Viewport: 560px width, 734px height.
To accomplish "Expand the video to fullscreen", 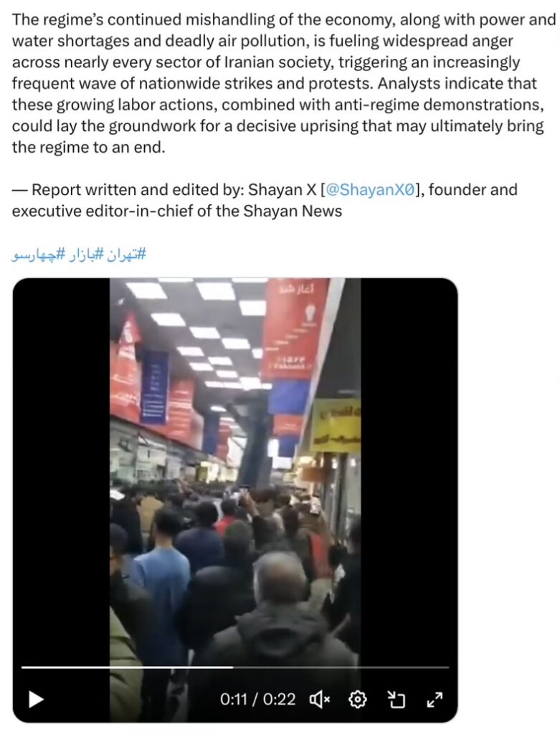I will tap(435, 700).
